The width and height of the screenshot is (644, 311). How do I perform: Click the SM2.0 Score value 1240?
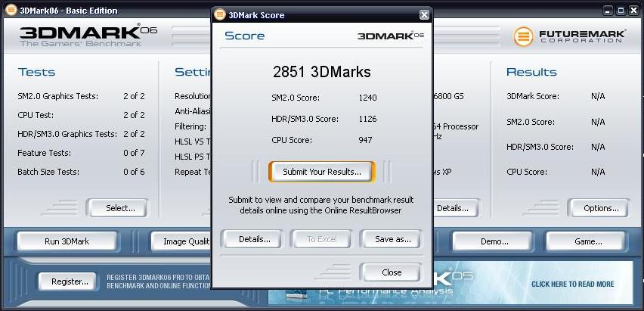[367, 98]
